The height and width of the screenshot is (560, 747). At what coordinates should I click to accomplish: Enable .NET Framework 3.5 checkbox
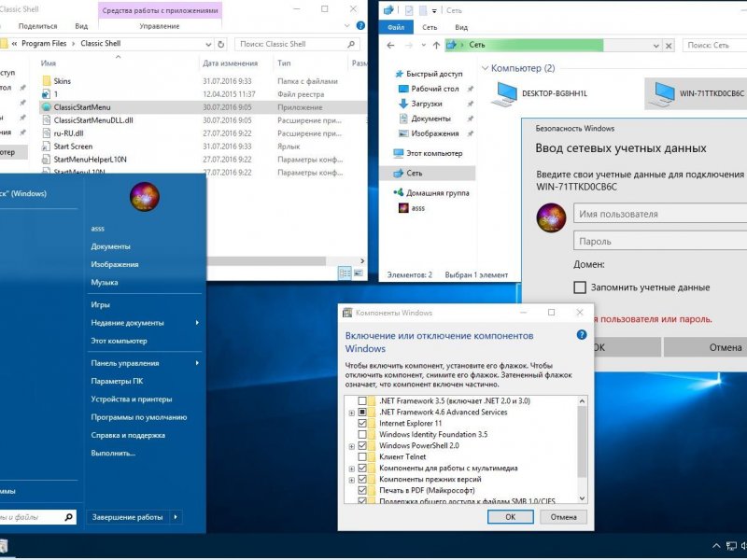362,401
